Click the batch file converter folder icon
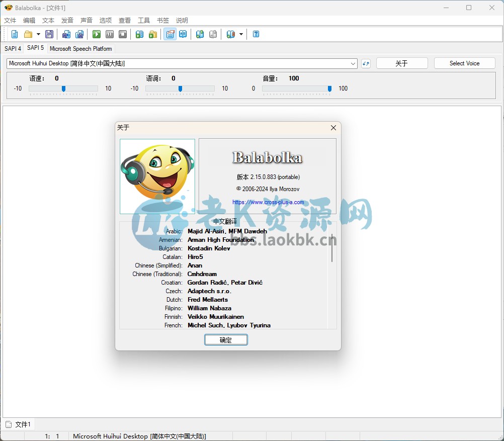 pyautogui.click(x=153, y=34)
